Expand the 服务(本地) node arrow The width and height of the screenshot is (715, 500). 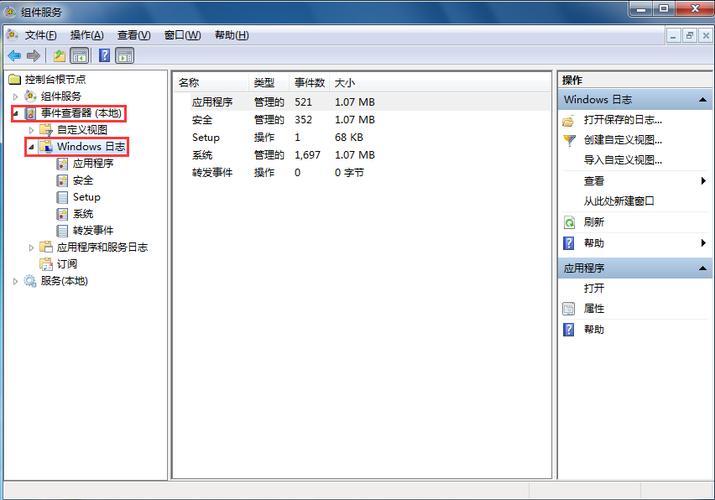click(15, 281)
